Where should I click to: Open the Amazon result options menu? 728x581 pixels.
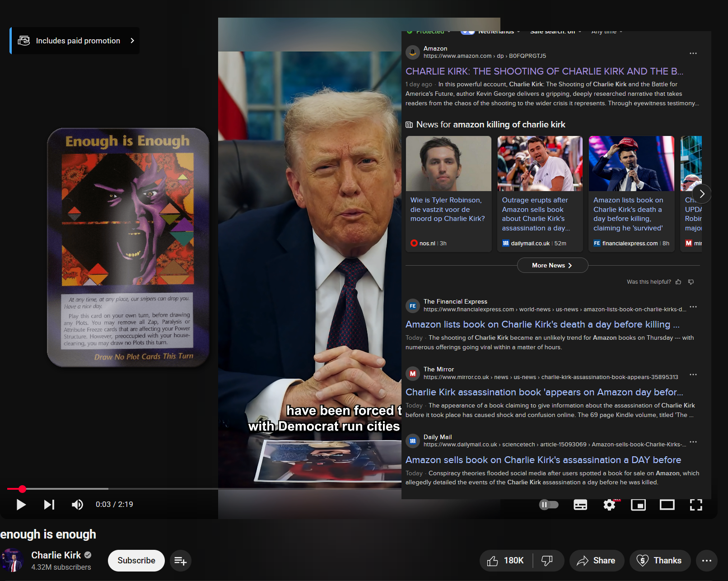pyautogui.click(x=693, y=53)
